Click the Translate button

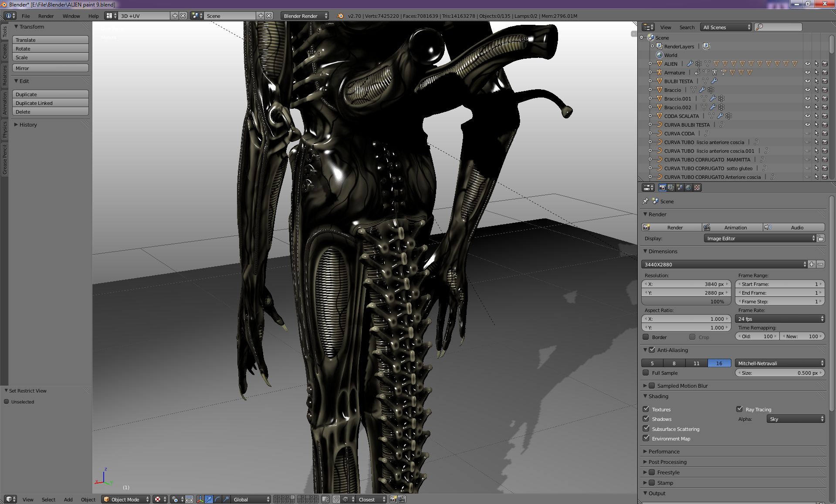(51, 40)
